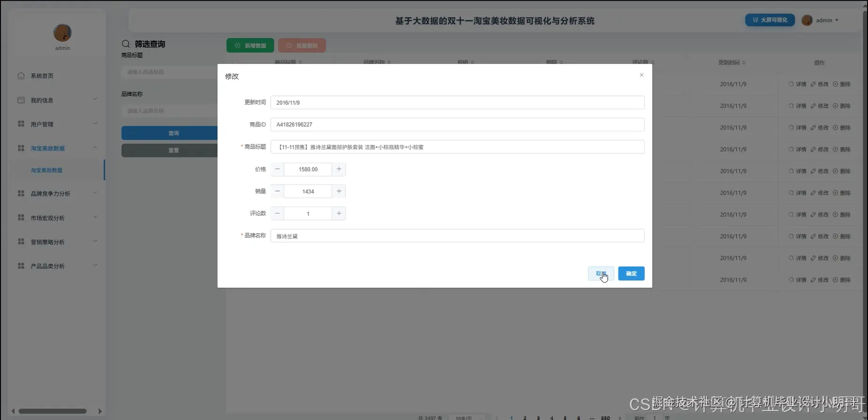The image size is (868, 420).
Task: Click the sidebar scrollbar right arrow
Action: (x=100, y=411)
